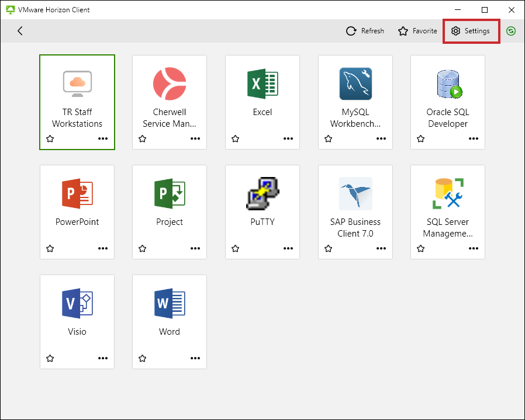Open the TR Staff Workstations desktop icon

(77, 84)
